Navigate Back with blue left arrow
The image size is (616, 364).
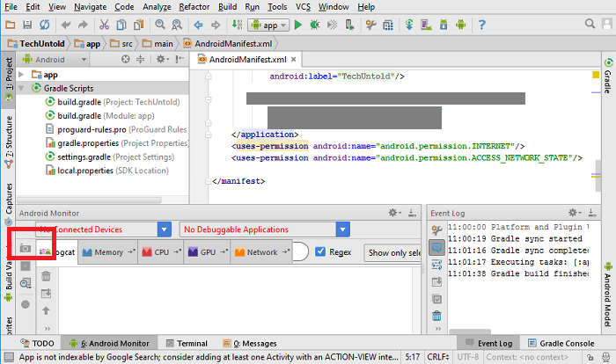click(x=198, y=25)
